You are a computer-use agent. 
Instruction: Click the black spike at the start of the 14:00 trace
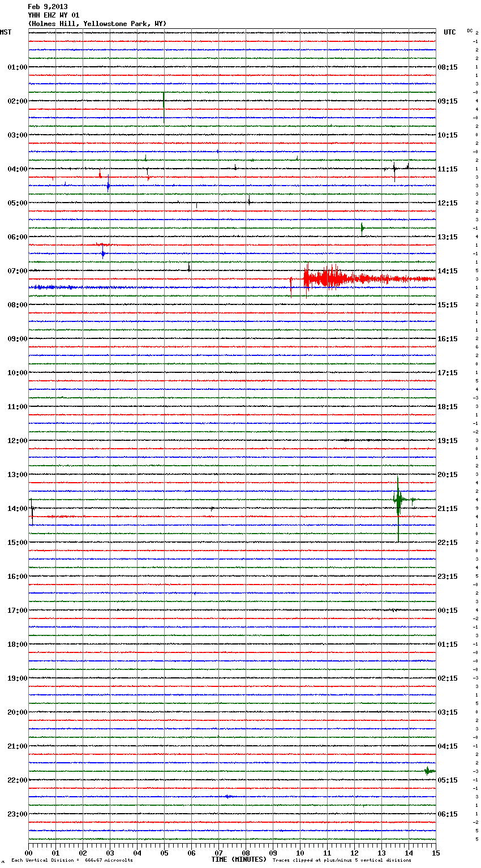point(32,511)
